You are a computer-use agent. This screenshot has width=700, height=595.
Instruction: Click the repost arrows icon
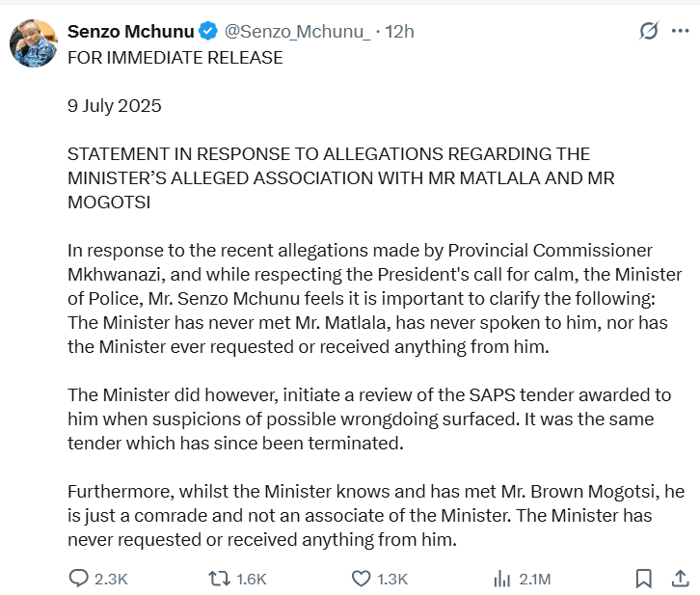(219, 579)
